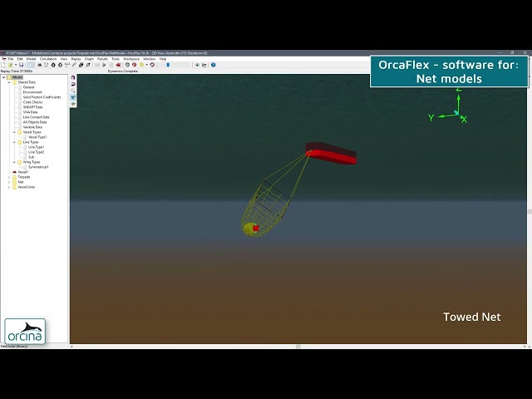
Task: Select Line Type2 in the tree
Action: (x=36, y=152)
